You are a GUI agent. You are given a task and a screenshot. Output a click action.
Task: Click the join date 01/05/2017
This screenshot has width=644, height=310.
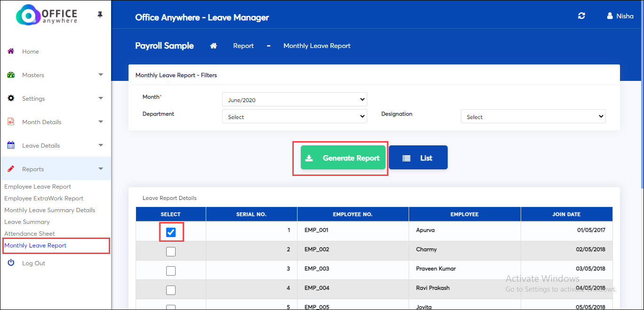(590, 231)
